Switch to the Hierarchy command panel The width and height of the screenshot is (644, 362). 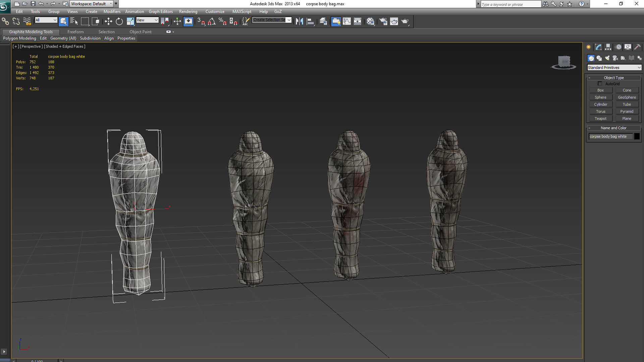[x=608, y=47]
